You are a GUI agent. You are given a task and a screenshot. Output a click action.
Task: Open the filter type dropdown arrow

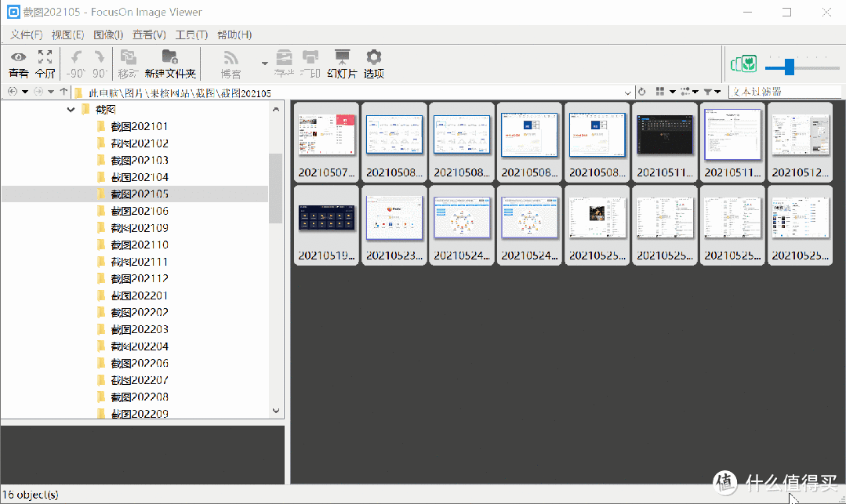pyautogui.click(x=717, y=92)
